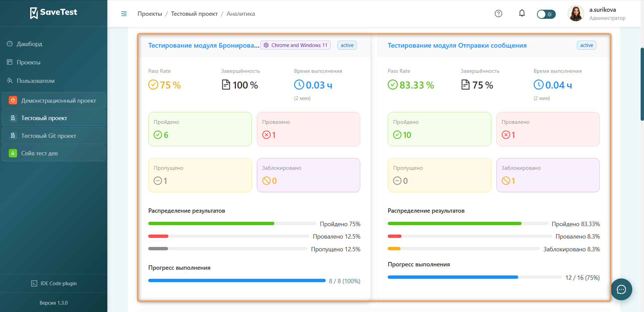The image size is (644, 312).
Task: Click the page vertical scrollbar
Action: click(642, 84)
